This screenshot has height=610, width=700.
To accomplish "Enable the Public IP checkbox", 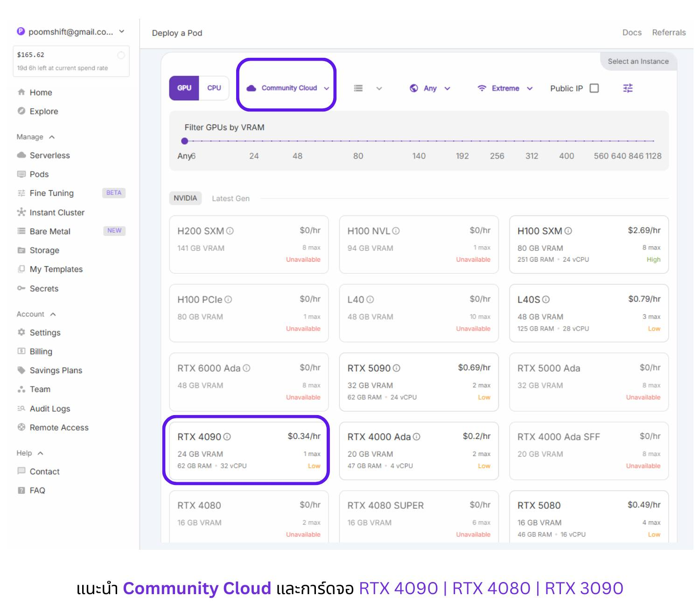I will tap(594, 88).
